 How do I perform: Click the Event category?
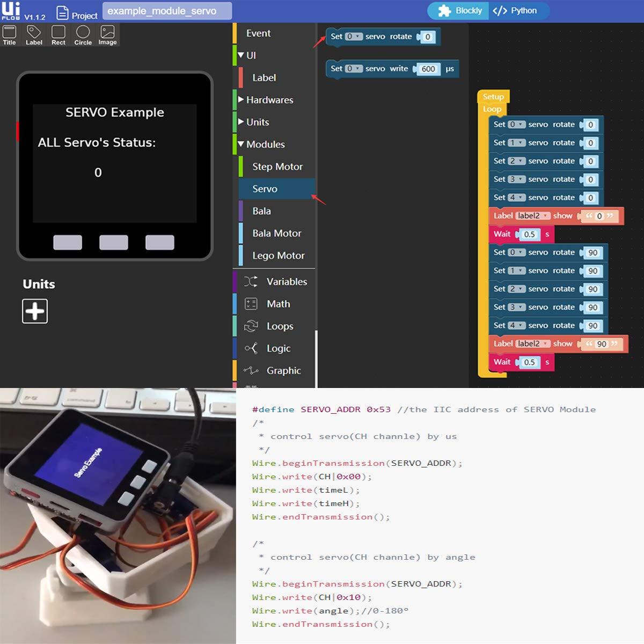(258, 33)
